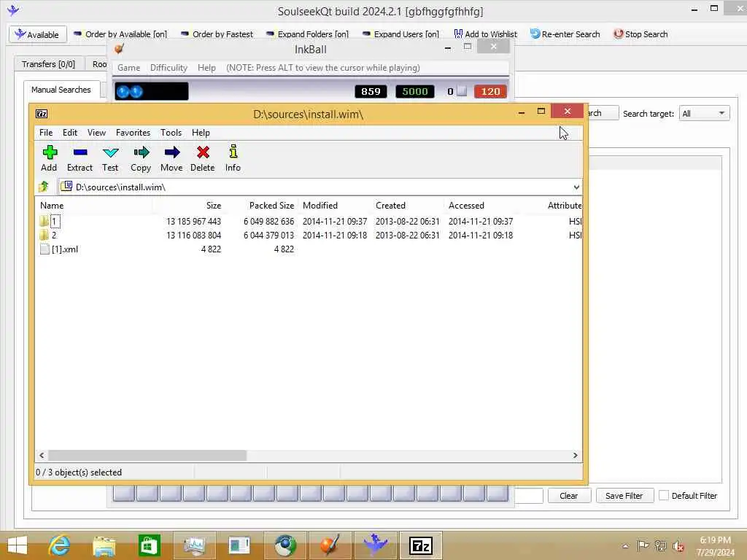Image resolution: width=747 pixels, height=560 pixels.
Task: Click the horizontal scrollbar thumb in 7-Zip
Action: click(x=147, y=455)
